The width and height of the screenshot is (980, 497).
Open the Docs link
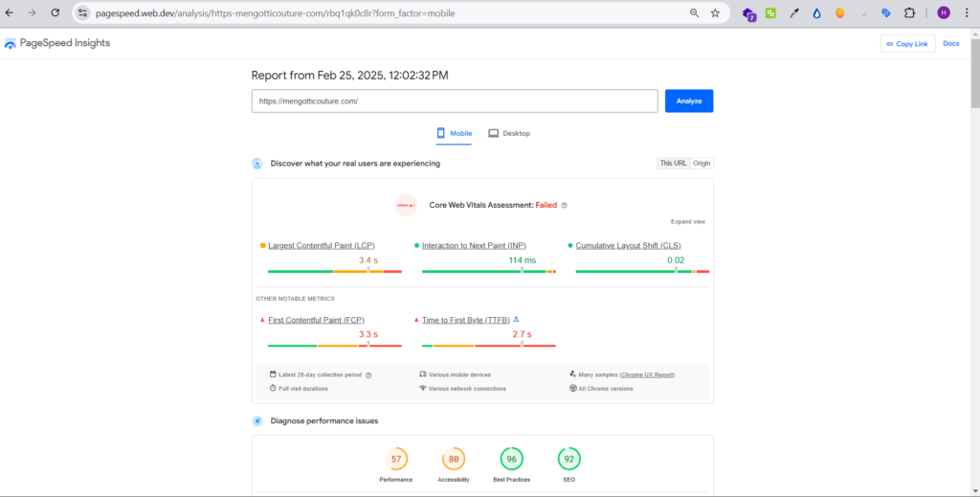point(950,44)
